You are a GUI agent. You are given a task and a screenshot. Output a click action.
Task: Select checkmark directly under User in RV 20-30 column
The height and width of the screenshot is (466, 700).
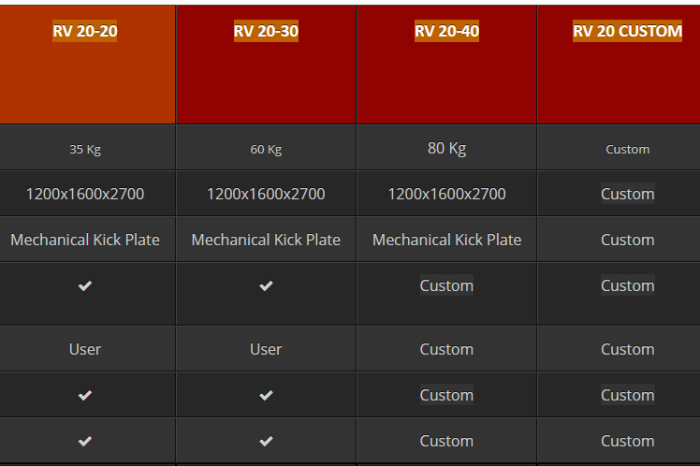pyautogui.click(x=266, y=395)
